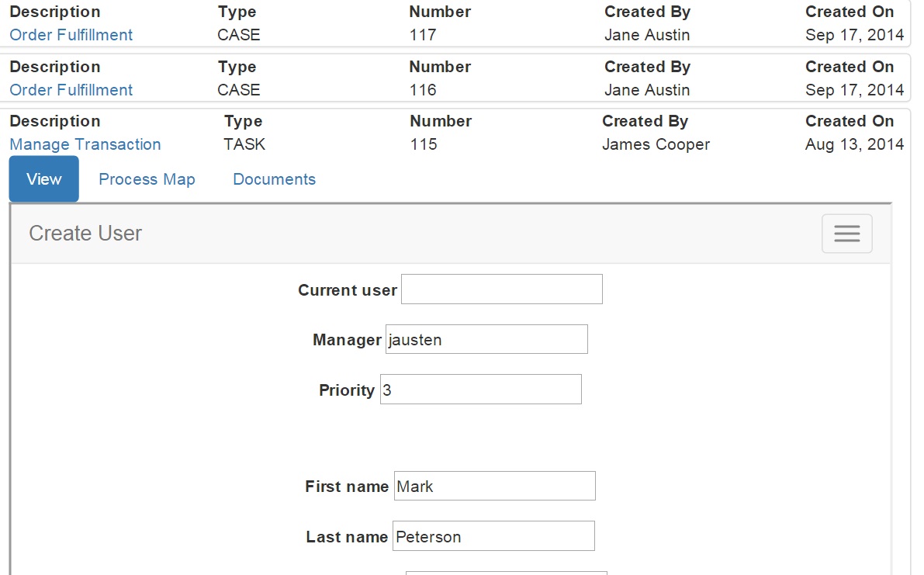Viewport: 924px width, 575px height.
Task: Click the First name label
Action: (347, 487)
